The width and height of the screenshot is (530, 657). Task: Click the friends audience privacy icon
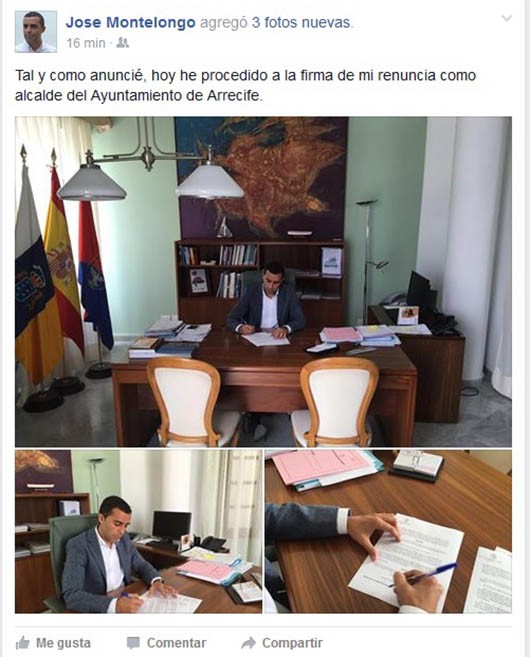[122, 42]
